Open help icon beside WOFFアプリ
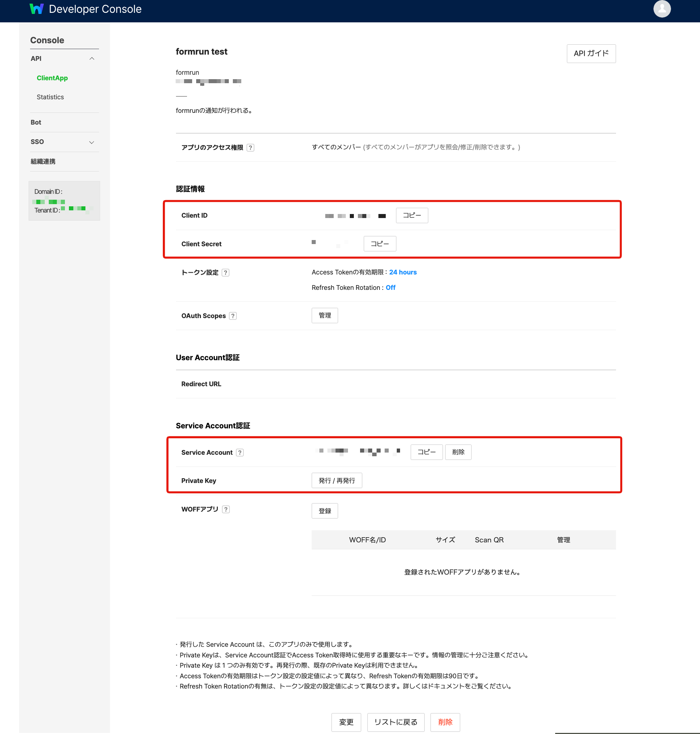This screenshot has width=700, height=734. [226, 509]
